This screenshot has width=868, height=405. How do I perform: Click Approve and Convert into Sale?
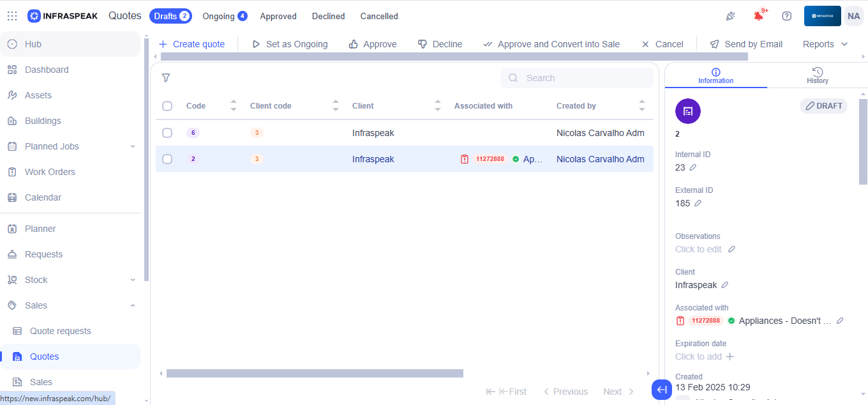pos(551,44)
